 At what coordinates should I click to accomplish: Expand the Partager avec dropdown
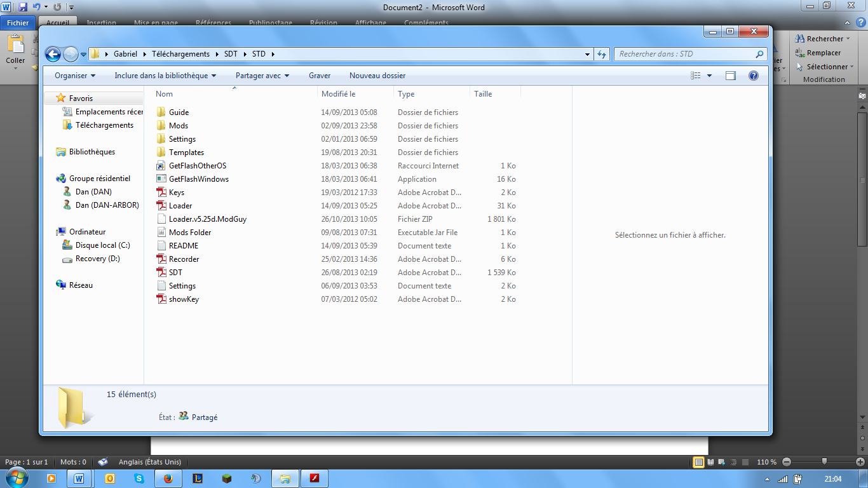(x=262, y=76)
